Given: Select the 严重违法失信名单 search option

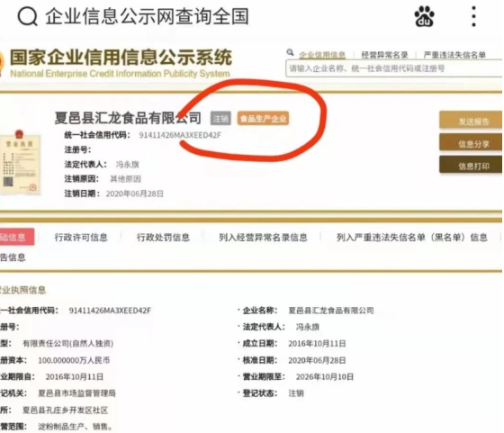Looking at the screenshot, I should [x=454, y=55].
